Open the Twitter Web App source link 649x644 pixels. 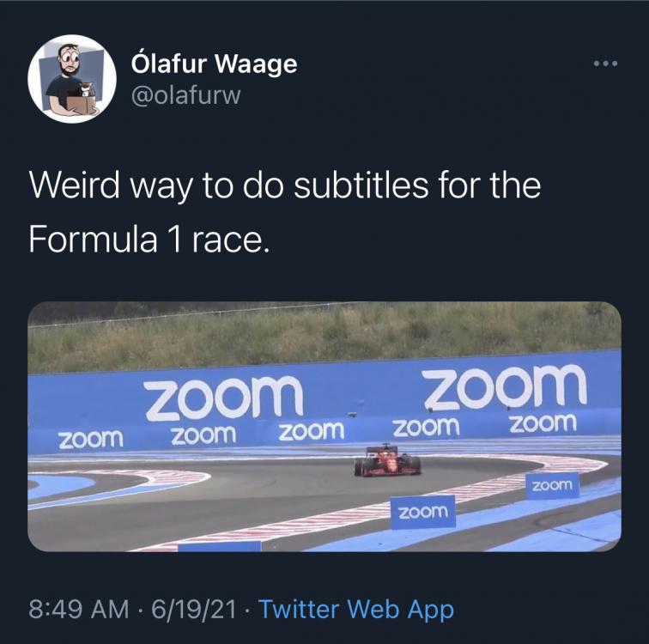click(355, 609)
